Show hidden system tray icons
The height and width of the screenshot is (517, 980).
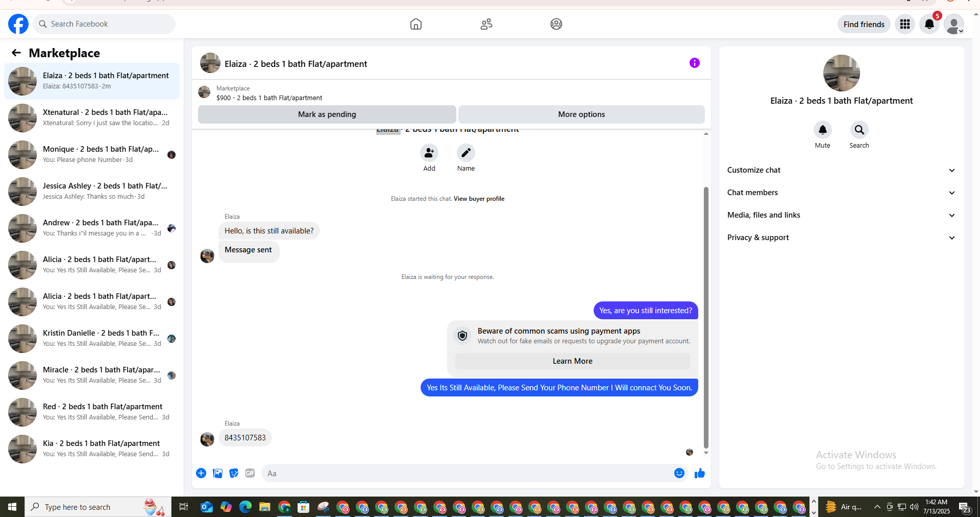[x=877, y=507]
